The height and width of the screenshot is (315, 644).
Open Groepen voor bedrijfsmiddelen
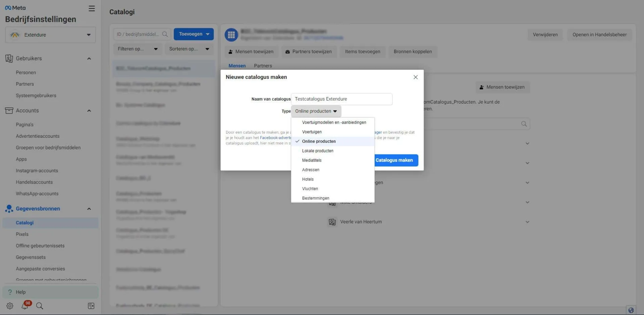pyautogui.click(x=48, y=148)
